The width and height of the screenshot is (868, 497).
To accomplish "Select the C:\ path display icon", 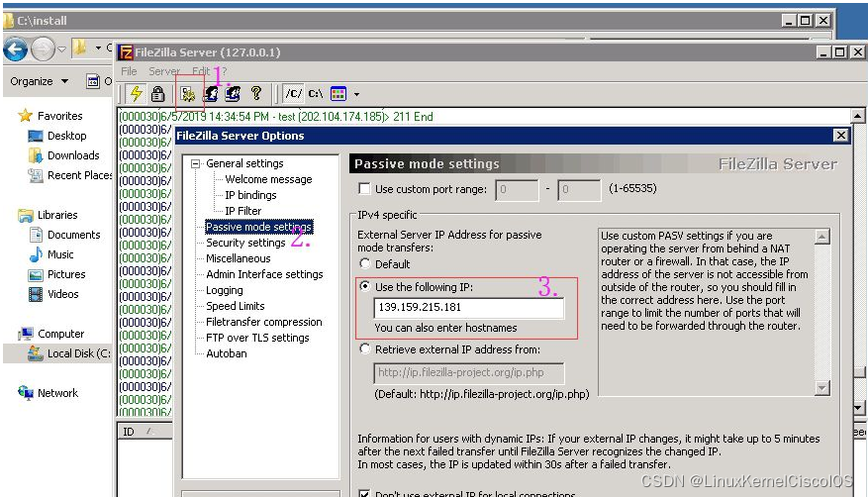I will [x=316, y=93].
